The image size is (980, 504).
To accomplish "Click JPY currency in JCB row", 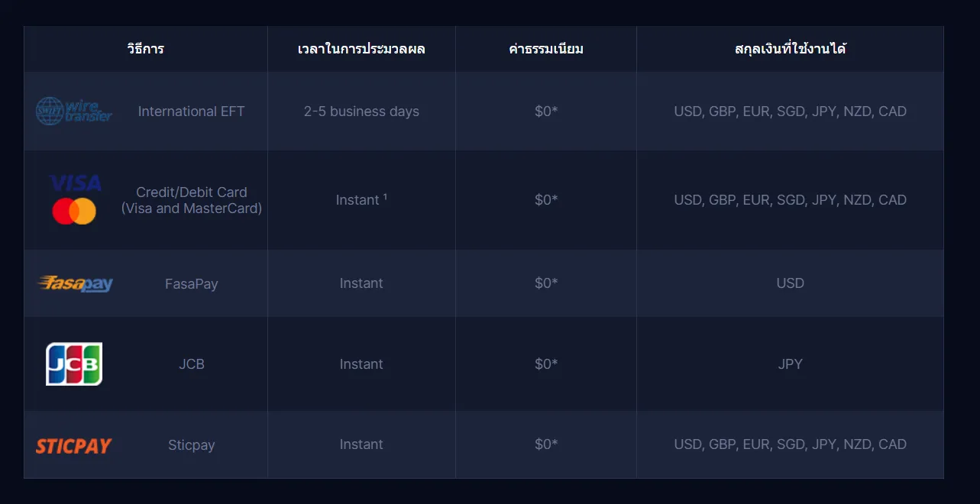I will point(790,364).
